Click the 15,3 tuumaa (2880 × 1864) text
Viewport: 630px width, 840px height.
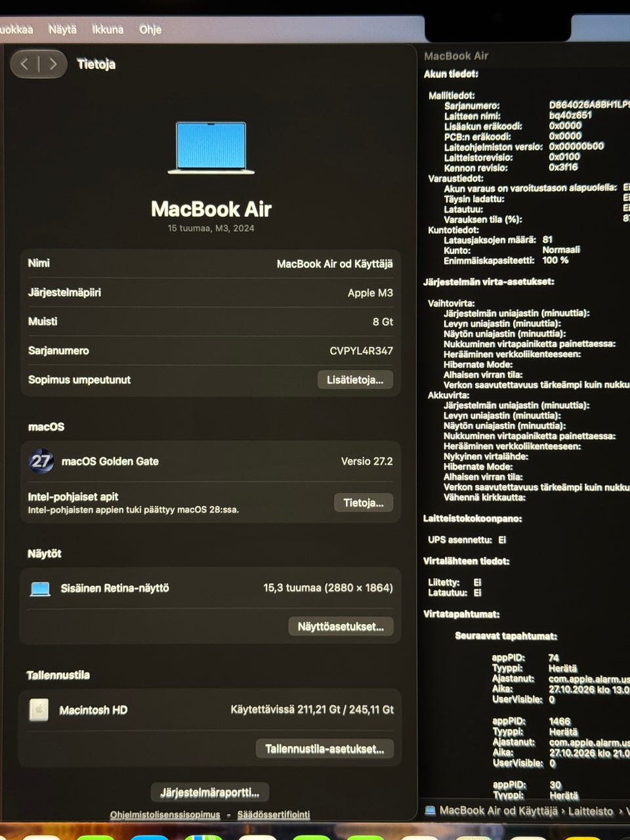(328, 588)
